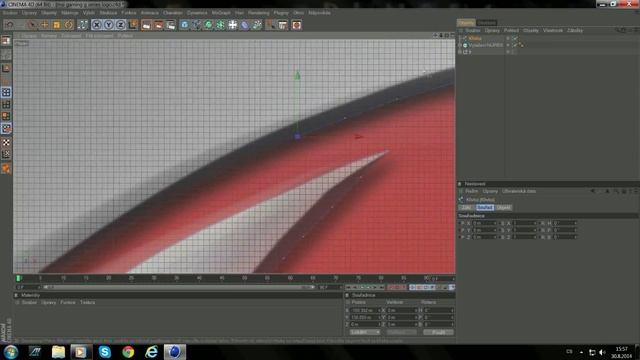This screenshot has width=640, height=360.
Task: Select the Křivka object in the manager
Action: 475,38
